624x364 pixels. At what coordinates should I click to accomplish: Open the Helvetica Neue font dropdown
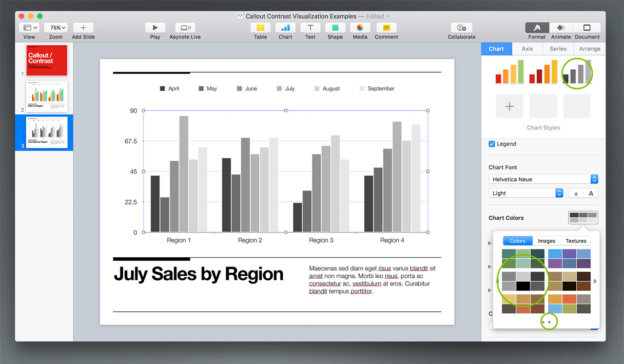pyautogui.click(x=543, y=179)
